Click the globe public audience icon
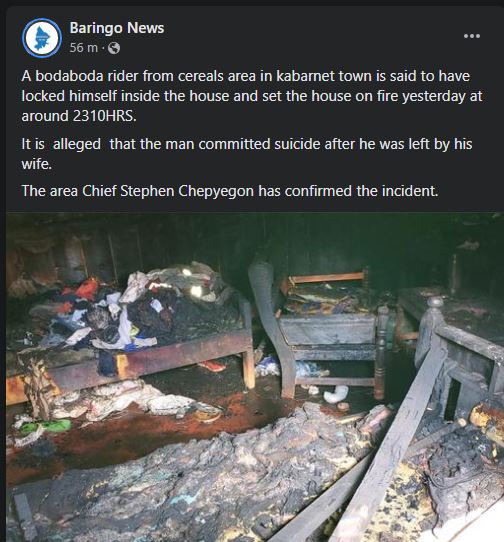Image resolution: width=504 pixels, height=542 pixels. coord(114,48)
